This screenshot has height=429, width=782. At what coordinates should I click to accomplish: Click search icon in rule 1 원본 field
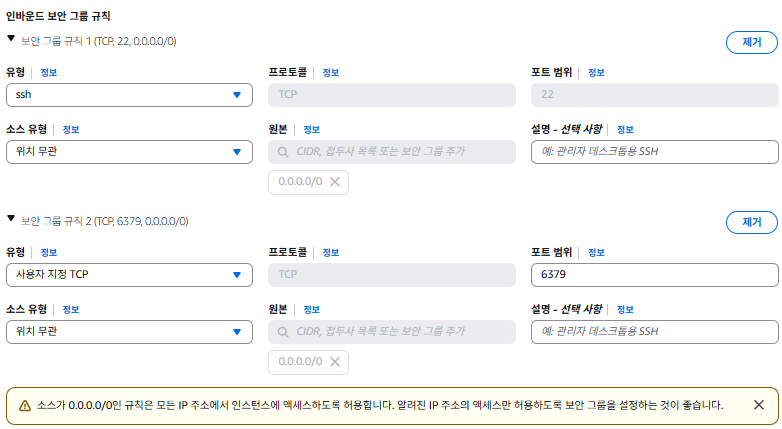[x=285, y=152]
